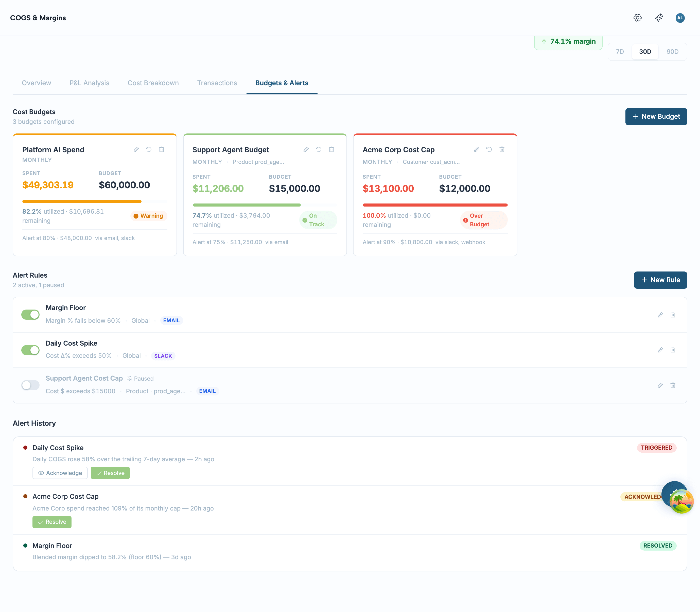Reset the Platform AI Spend budget
700x612 pixels.
148,149
